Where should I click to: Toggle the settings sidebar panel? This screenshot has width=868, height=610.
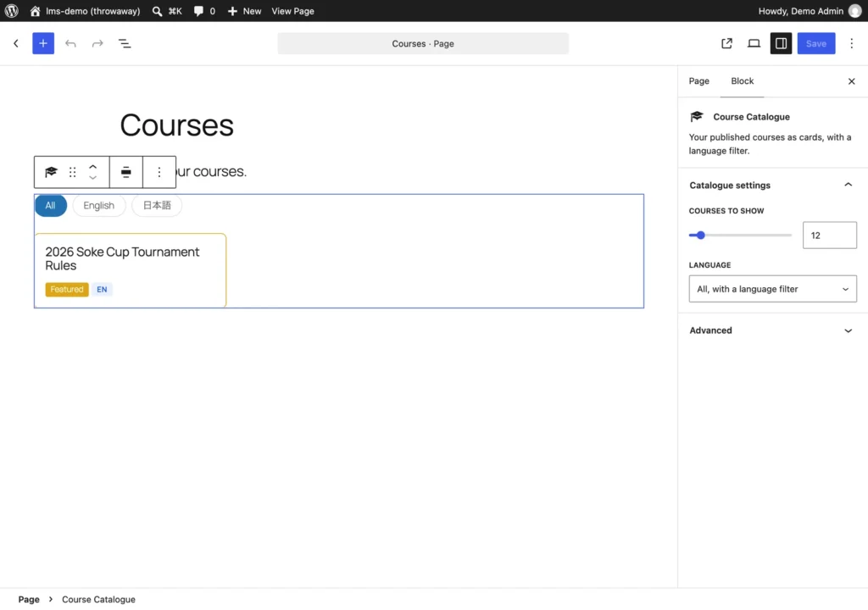[x=781, y=43]
